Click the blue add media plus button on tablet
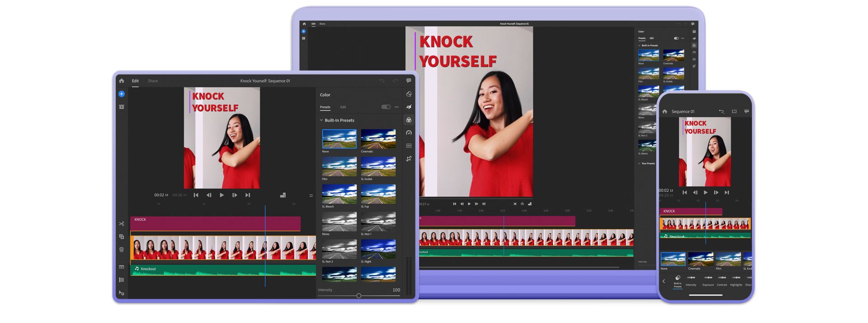The height and width of the screenshot is (323, 868). 121,94
